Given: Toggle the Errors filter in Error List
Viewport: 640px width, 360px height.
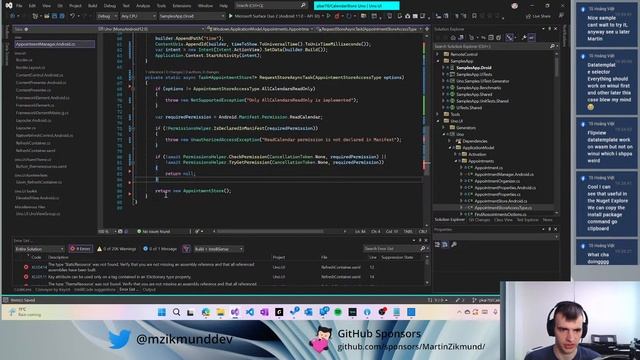Looking at the screenshot, I should click(81, 249).
